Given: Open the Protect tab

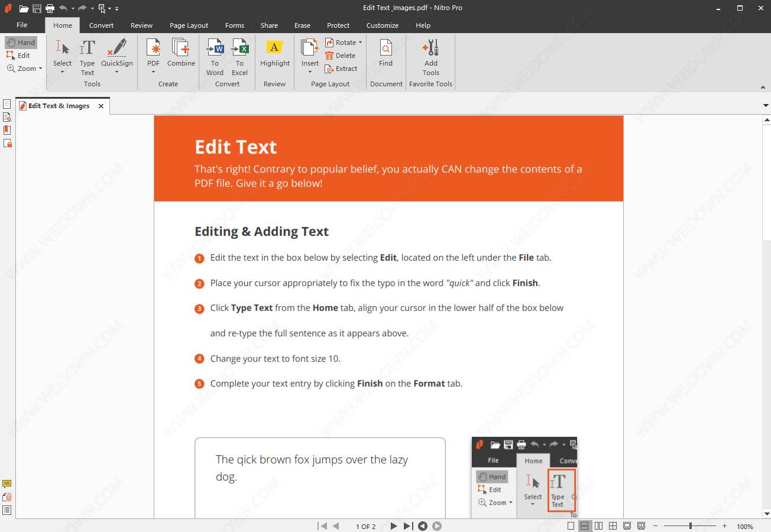Looking at the screenshot, I should (338, 25).
